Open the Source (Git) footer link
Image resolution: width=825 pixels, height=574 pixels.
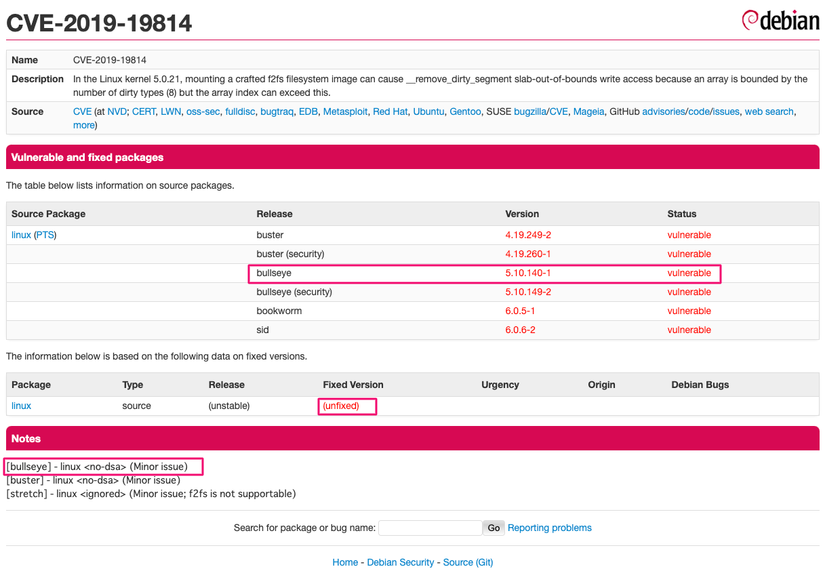pos(468,563)
